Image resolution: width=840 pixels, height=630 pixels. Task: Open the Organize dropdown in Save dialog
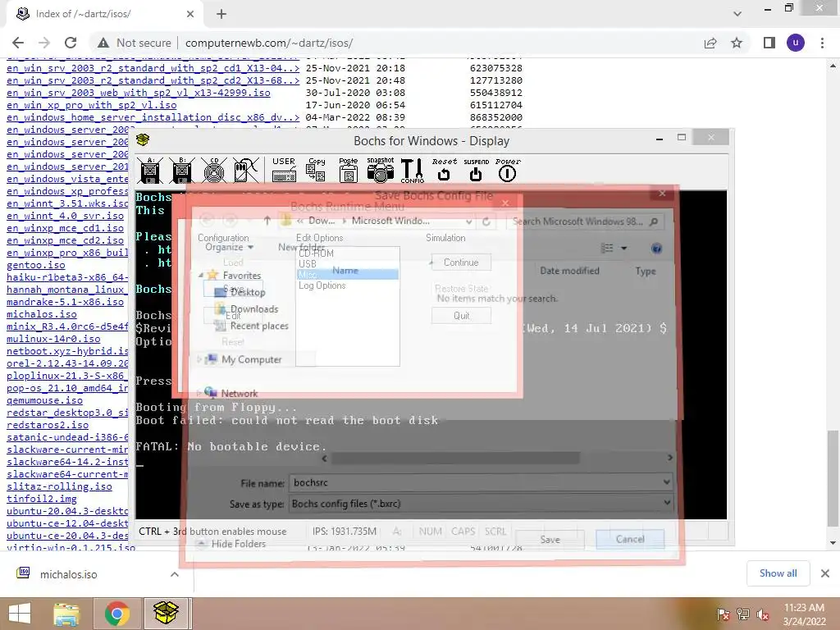pyautogui.click(x=230, y=247)
